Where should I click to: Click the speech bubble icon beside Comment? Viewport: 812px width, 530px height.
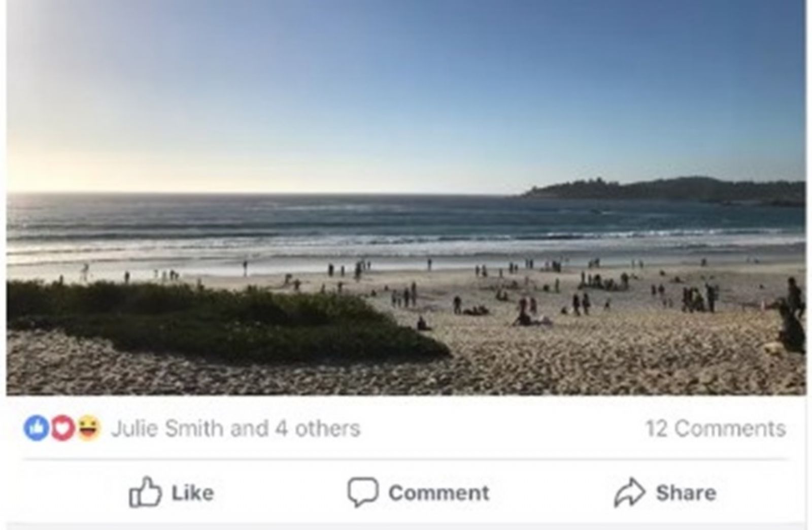[x=362, y=492]
